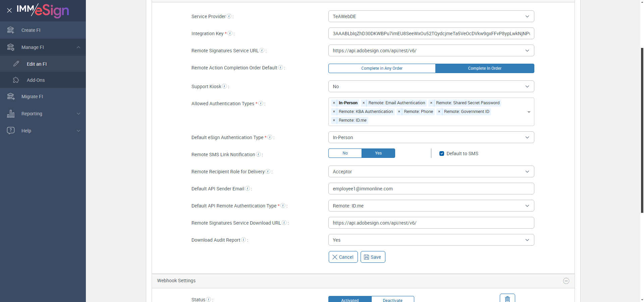Go to Add-Ons in the sidebar
The image size is (644, 302).
pyautogui.click(x=36, y=80)
